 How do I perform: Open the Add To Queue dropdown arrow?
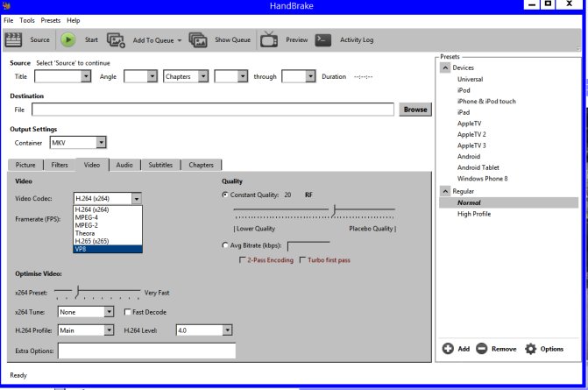(180, 40)
